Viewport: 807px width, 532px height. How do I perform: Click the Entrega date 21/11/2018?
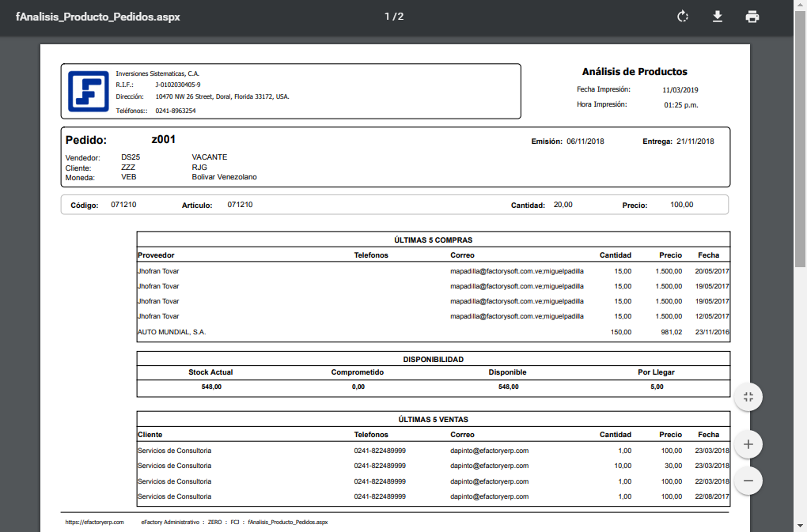pos(695,141)
